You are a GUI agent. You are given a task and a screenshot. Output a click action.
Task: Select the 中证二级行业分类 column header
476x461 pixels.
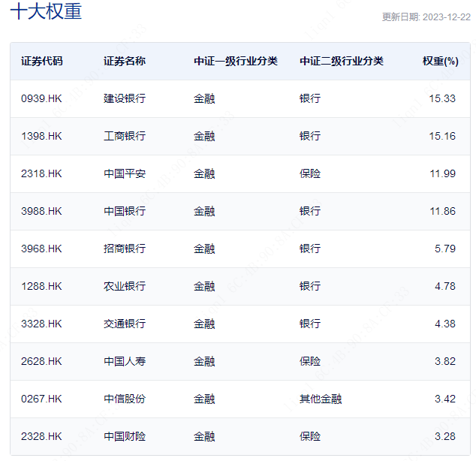(x=341, y=61)
